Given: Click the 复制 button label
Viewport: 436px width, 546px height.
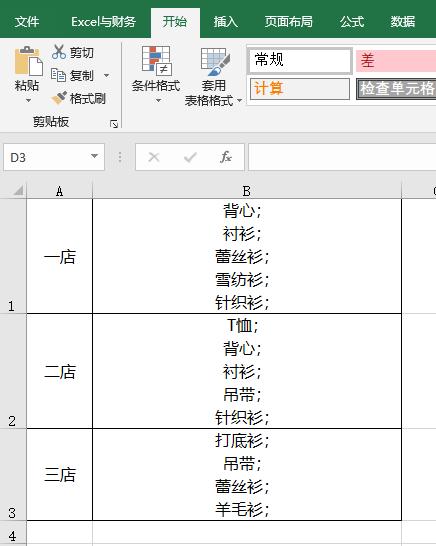Looking at the screenshot, I should coord(81,75).
